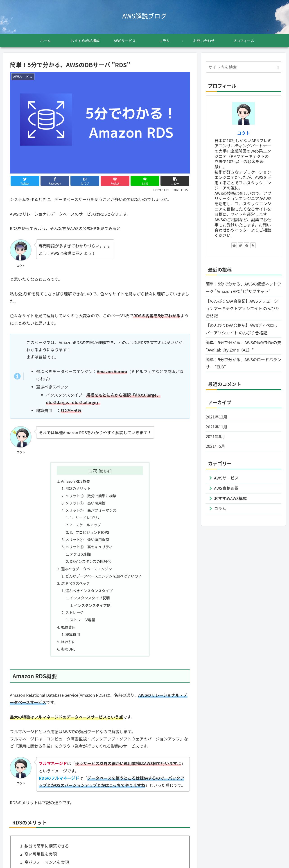
Task: Open the profile Twitter icon link
Action: tap(240, 245)
